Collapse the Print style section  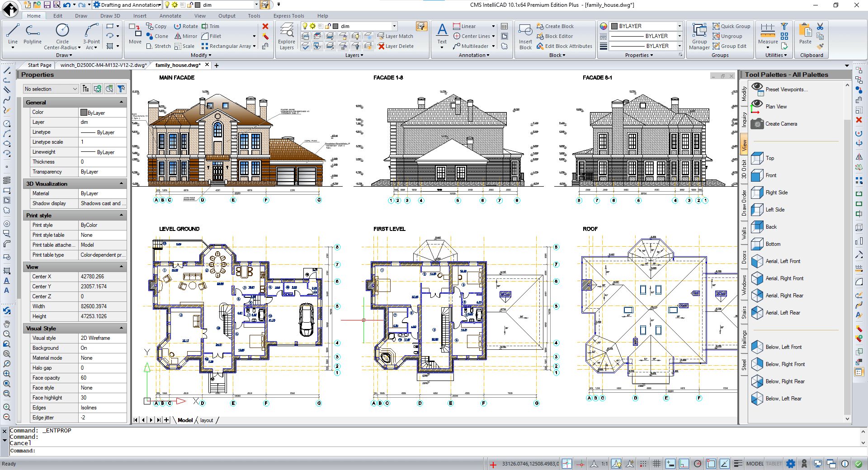pos(121,216)
